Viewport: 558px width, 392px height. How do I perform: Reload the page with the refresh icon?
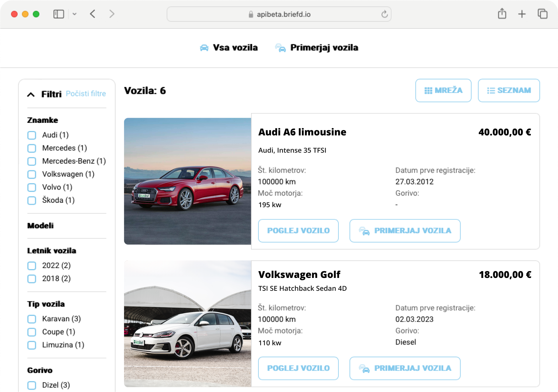pyautogui.click(x=384, y=14)
